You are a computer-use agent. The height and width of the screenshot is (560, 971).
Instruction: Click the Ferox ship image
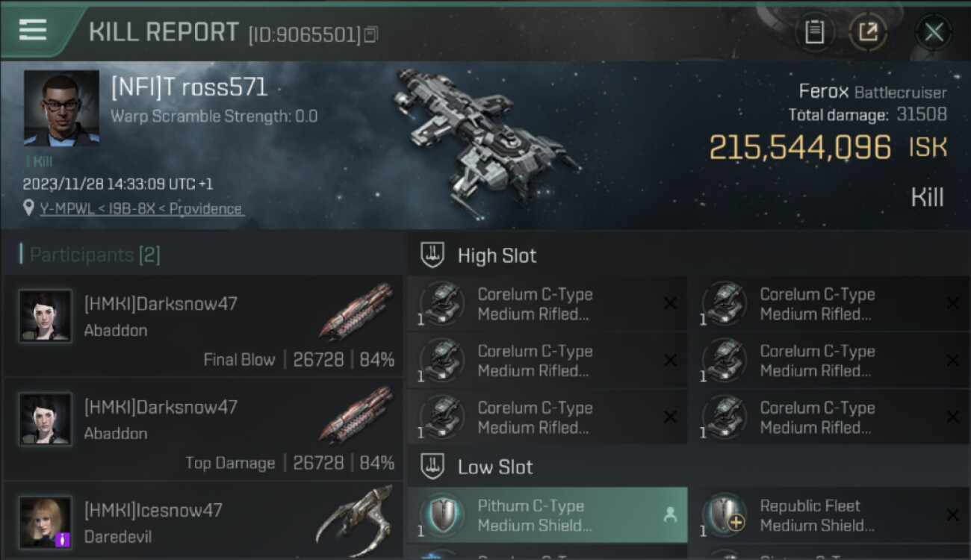pyautogui.click(x=487, y=136)
